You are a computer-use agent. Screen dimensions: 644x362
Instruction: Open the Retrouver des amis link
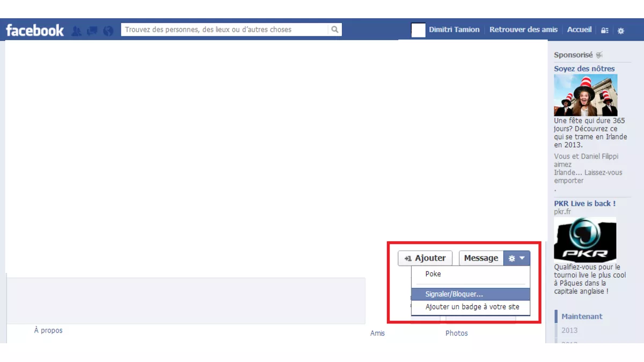pos(523,29)
